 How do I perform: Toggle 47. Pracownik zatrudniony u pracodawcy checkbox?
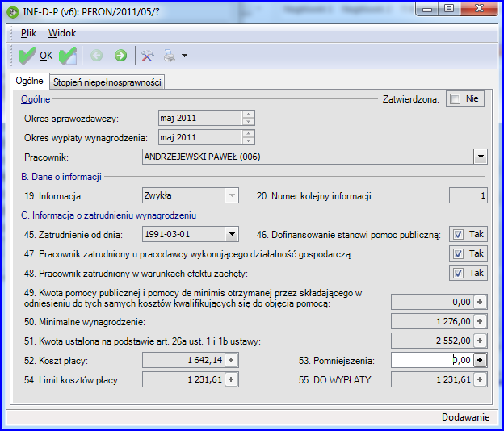click(458, 254)
